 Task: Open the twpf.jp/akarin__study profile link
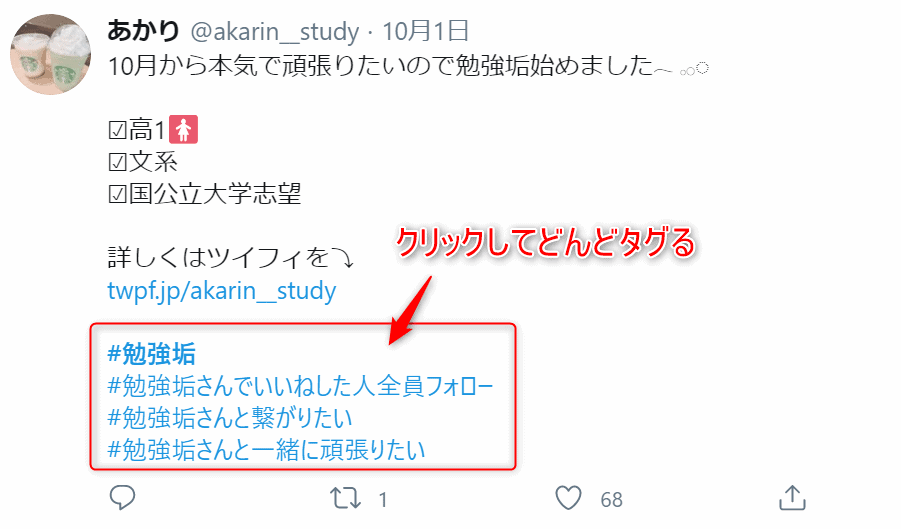(x=222, y=291)
